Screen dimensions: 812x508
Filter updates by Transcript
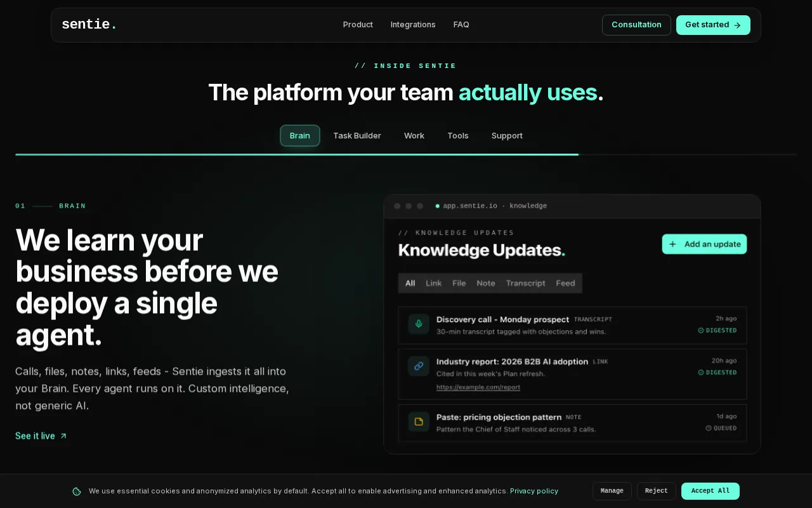(x=526, y=283)
